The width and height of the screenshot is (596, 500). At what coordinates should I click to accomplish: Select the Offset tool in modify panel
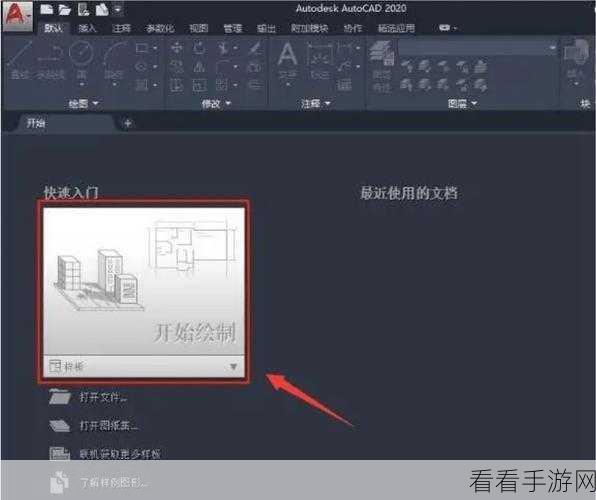click(x=255, y=85)
